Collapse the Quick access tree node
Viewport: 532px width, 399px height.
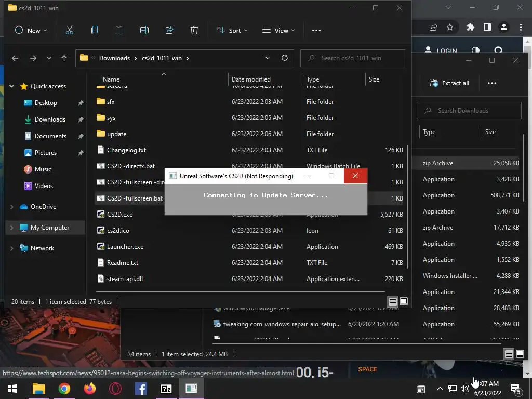[x=11, y=86]
